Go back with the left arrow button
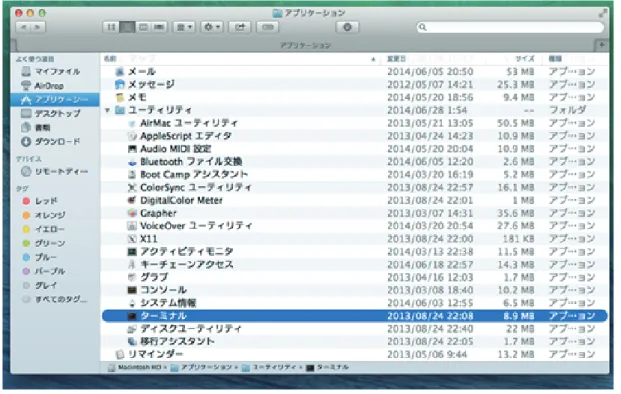This screenshot has width=621, height=394. tap(23, 27)
